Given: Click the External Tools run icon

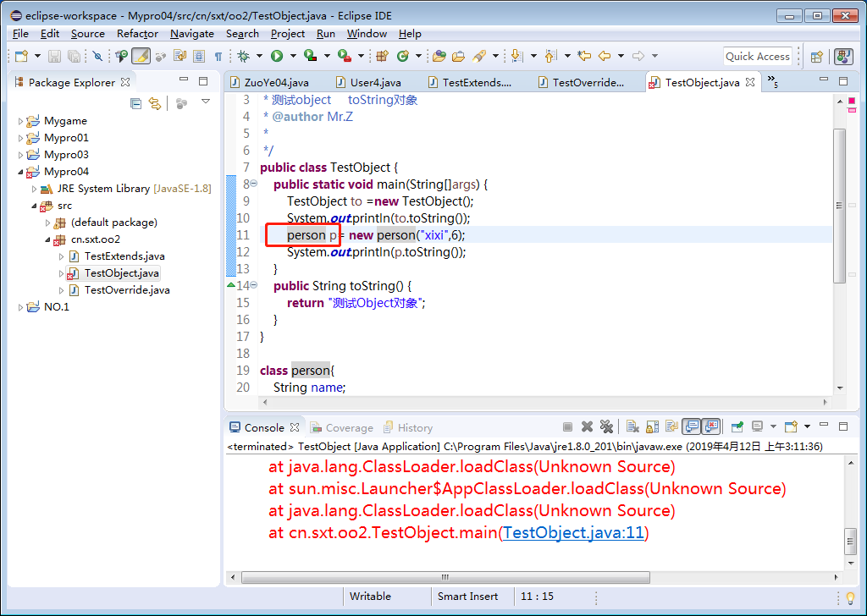Looking at the screenshot, I should (345, 56).
